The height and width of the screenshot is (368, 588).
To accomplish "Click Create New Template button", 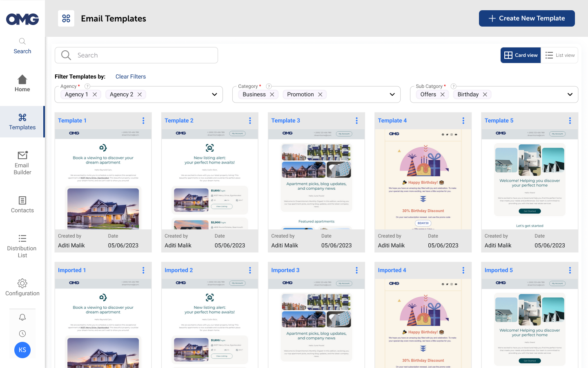I will tap(527, 18).
